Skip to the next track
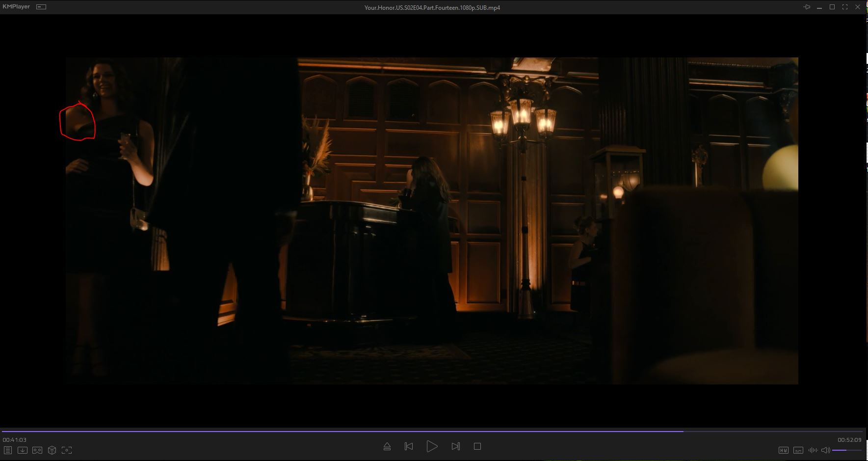This screenshot has width=868, height=461. tap(455, 446)
